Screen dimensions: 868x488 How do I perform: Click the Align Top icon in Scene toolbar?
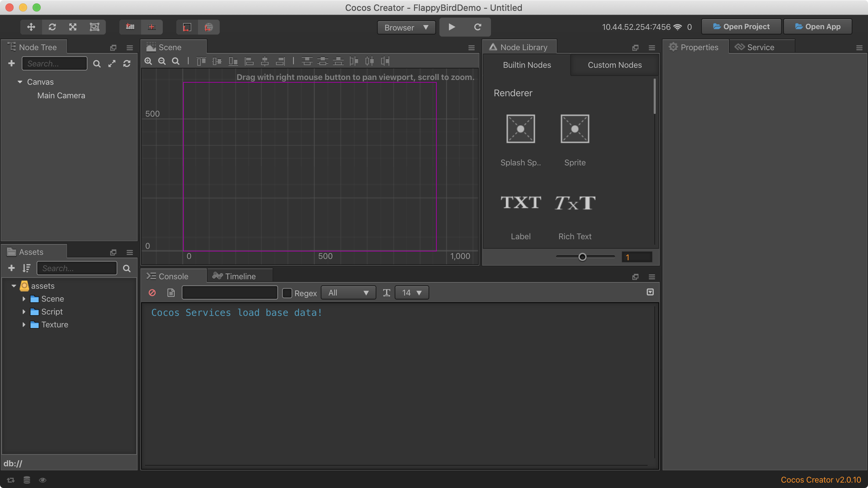point(201,61)
